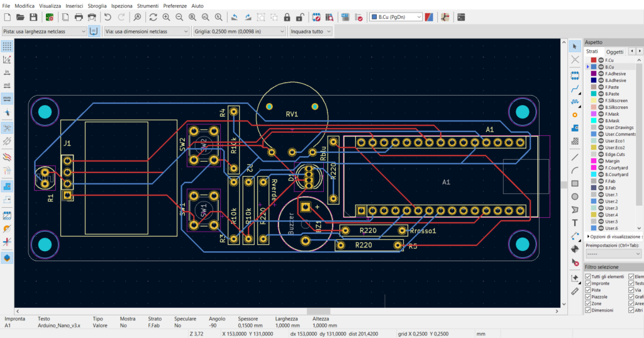The image size is (644, 338).
Task: Click the B.Mask cyan color swatch
Action: tap(594, 120)
